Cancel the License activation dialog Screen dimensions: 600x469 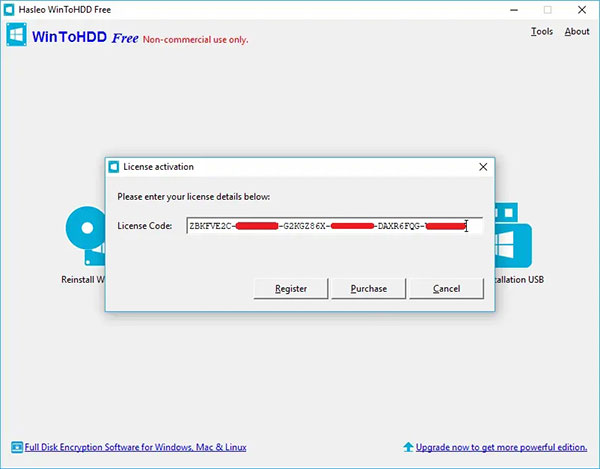(x=447, y=289)
